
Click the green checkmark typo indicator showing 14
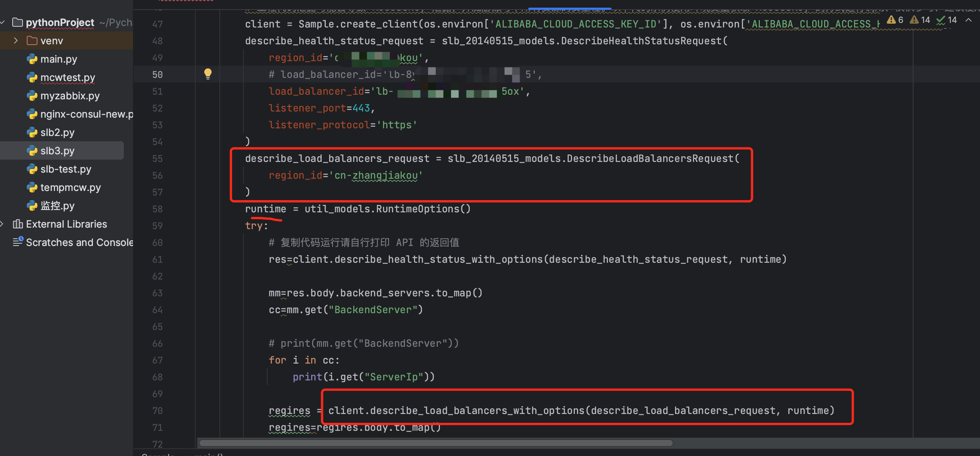[x=946, y=20]
